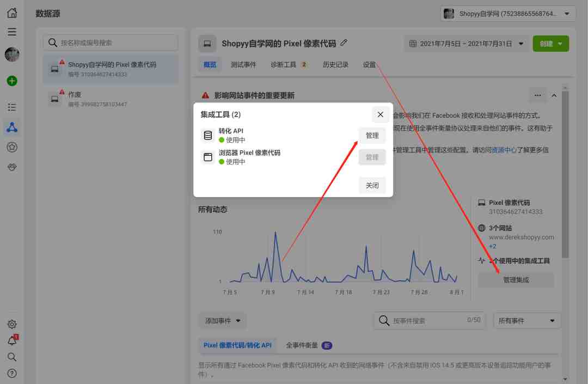This screenshot has width=588, height=384.
Task: Switch to the 概览 tab
Action: pyautogui.click(x=210, y=64)
